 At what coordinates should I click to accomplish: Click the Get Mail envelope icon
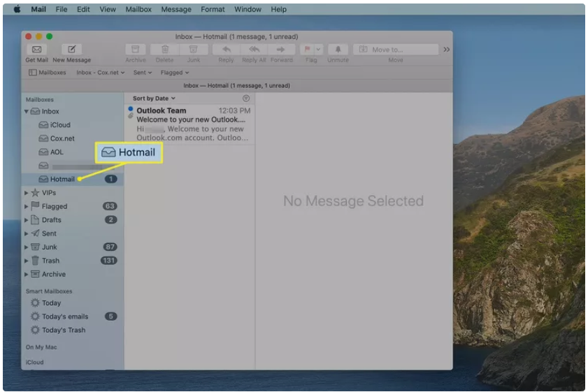(37, 50)
